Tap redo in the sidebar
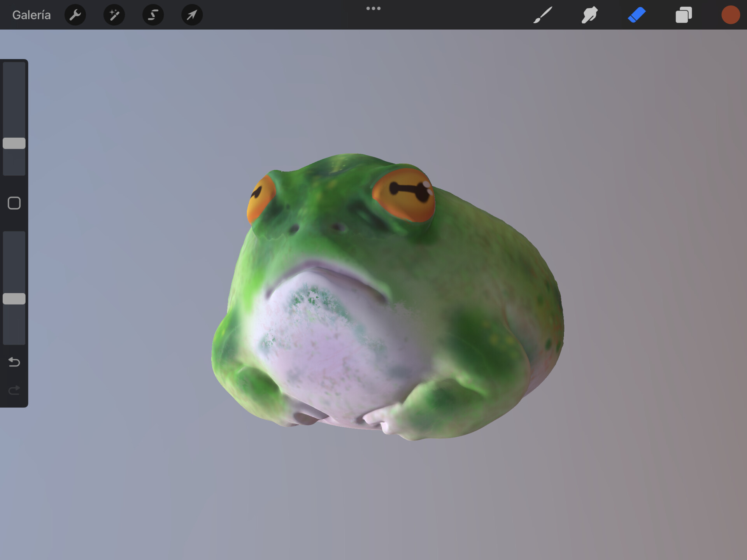Image resolution: width=747 pixels, height=560 pixels. point(14,390)
